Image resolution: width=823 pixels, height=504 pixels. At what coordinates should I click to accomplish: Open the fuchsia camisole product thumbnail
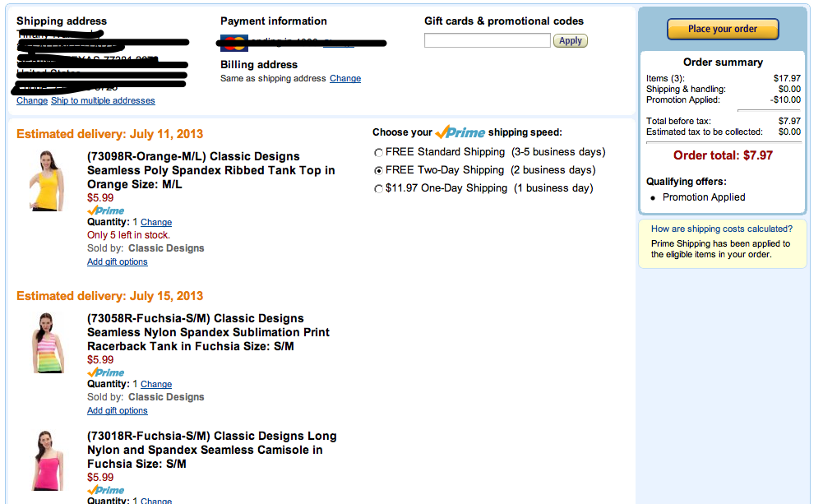click(47, 460)
